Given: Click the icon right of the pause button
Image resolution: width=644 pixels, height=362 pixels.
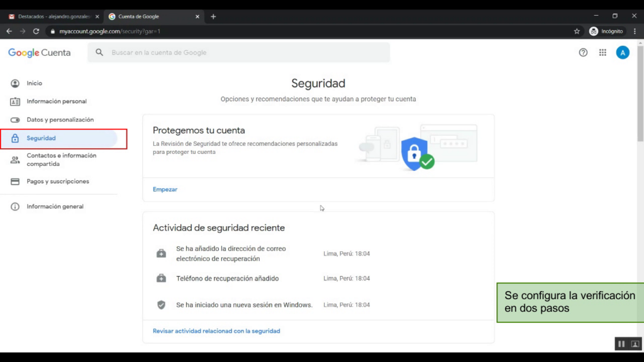Looking at the screenshot, I should pyautogui.click(x=635, y=344).
